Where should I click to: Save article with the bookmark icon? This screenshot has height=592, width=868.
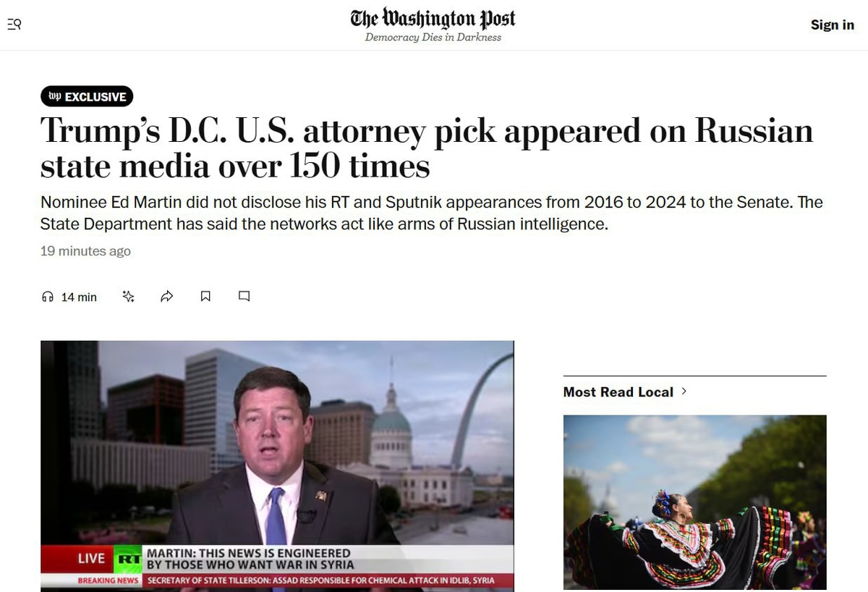point(205,296)
